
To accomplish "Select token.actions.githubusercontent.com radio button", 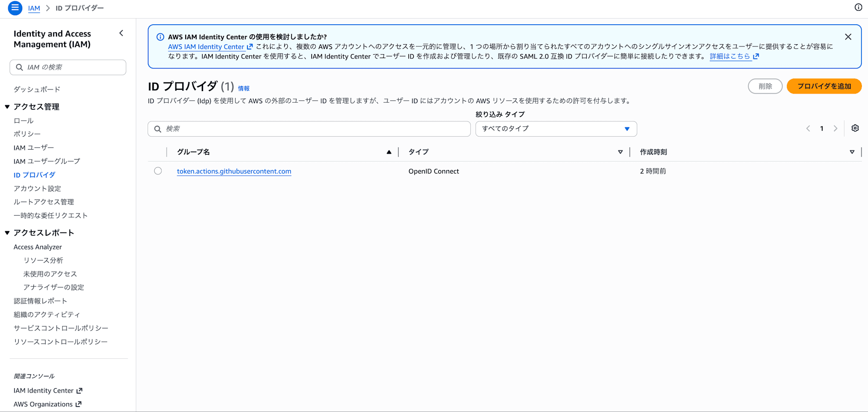I will [x=158, y=171].
